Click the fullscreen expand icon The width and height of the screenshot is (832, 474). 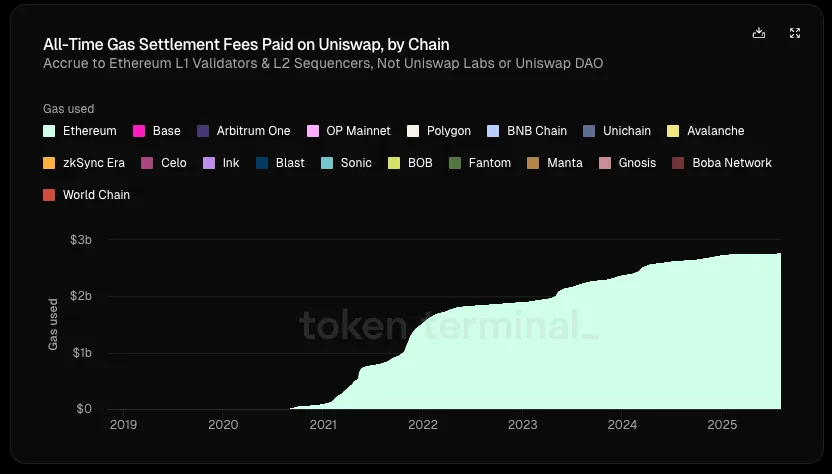point(795,33)
